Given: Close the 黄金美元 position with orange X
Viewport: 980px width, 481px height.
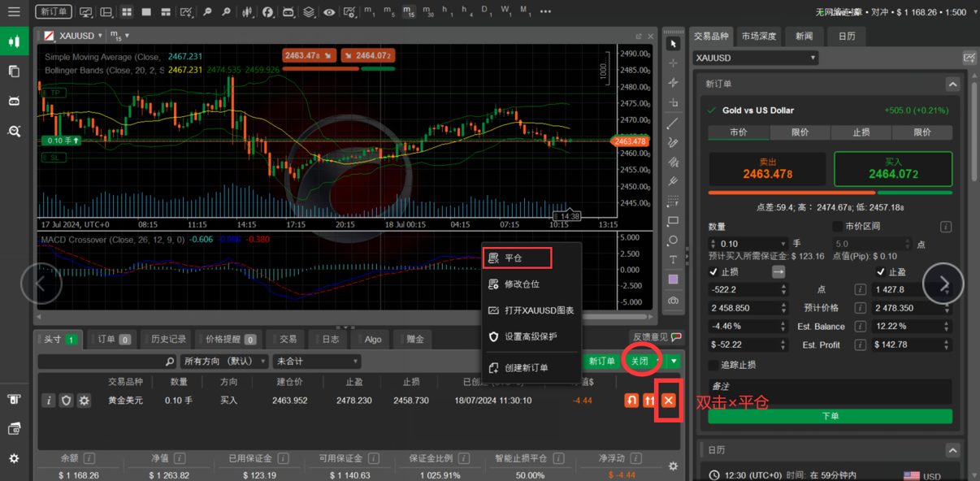Looking at the screenshot, I should tap(669, 400).
